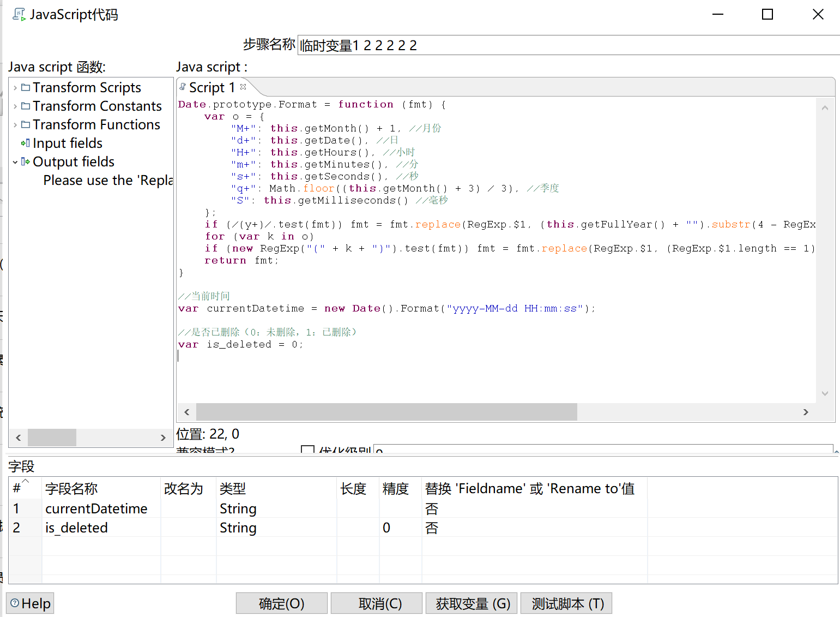
Task: Click the function tree scroll right arrow
Action: pyautogui.click(x=162, y=438)
